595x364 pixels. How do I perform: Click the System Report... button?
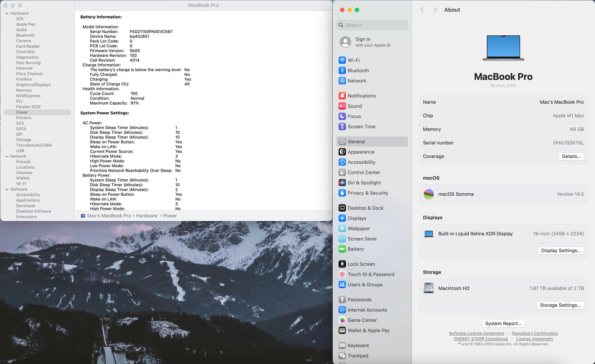(503, 324)
